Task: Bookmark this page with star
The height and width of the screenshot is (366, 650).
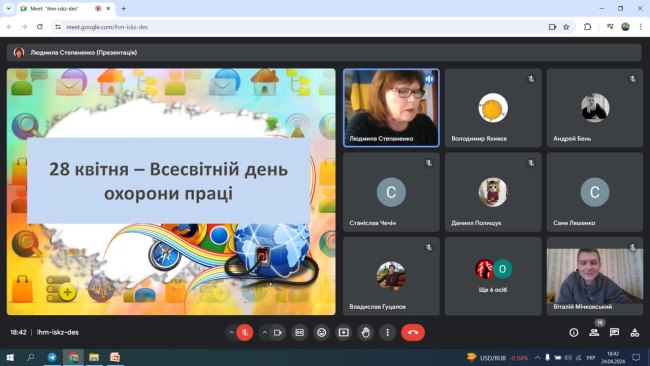Action: 566,27
